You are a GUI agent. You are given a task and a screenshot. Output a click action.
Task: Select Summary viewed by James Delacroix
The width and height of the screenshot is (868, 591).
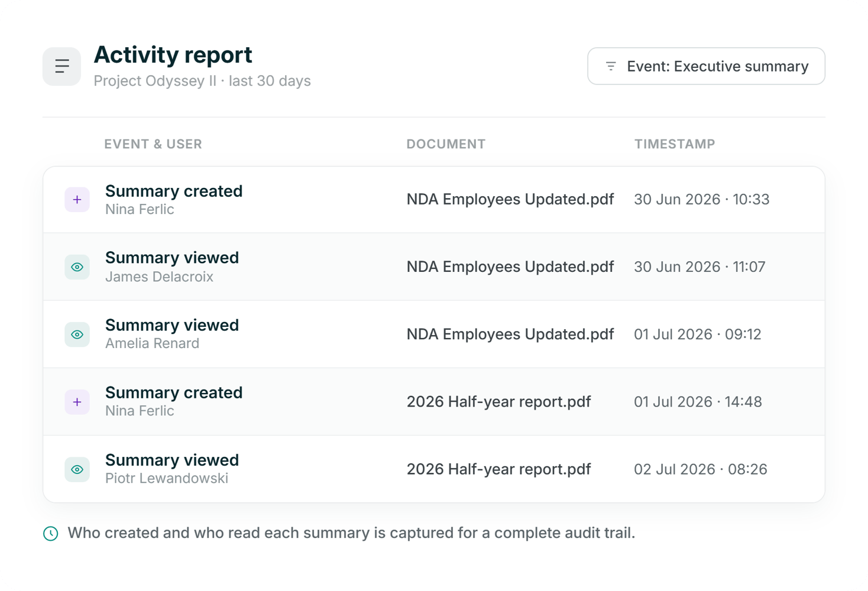(172, 258)
